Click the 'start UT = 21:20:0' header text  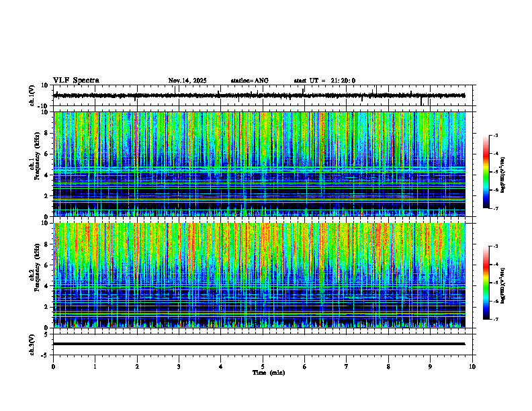coord(324,81)
